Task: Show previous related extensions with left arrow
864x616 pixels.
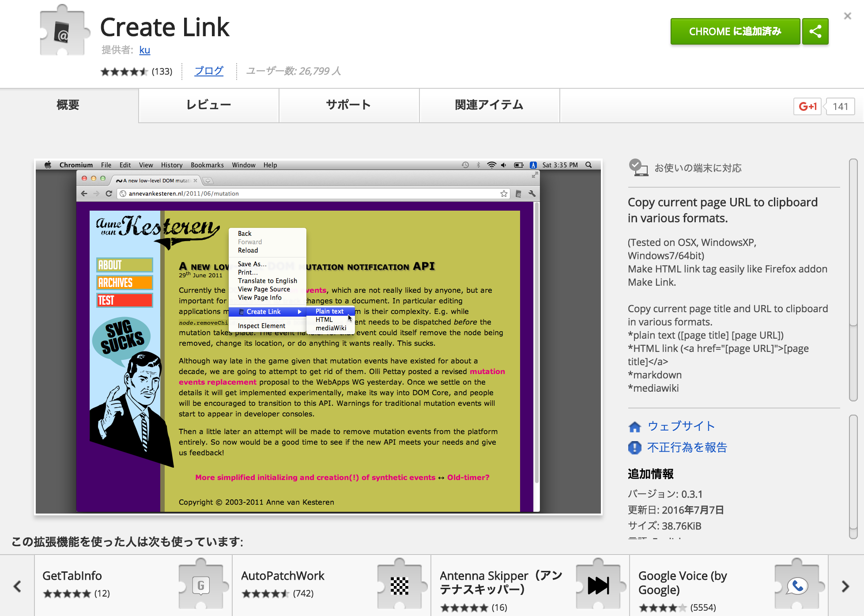Action: 17,586
